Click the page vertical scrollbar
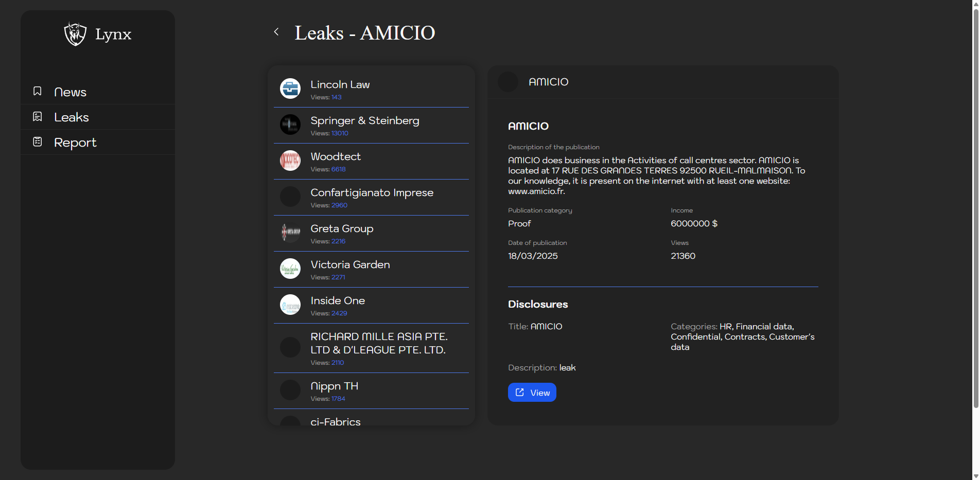Viewport: 980px width, 480px height. pyautogui.click(x=975, y=206)
